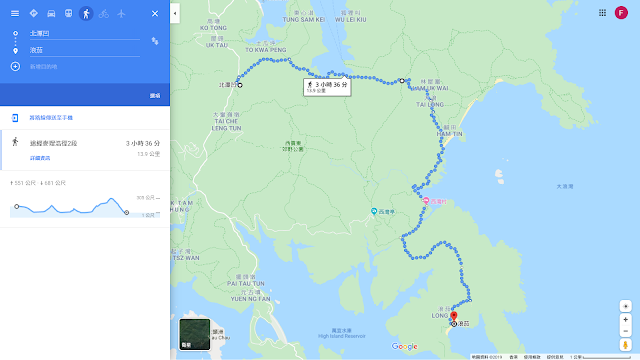
Task: Zoom out on the map
Action: click(625, 331)
